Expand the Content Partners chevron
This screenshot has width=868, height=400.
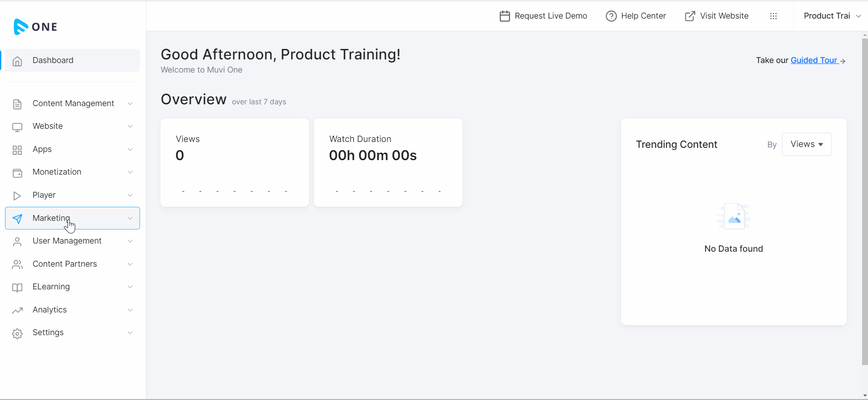tap(130, 264)
